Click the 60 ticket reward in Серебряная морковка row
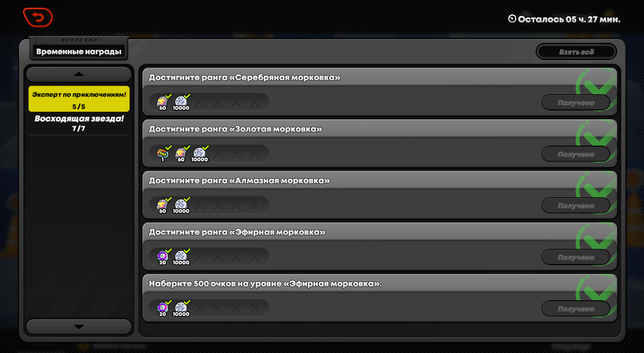This screenshot has height=353, width=644. [163, 102]
